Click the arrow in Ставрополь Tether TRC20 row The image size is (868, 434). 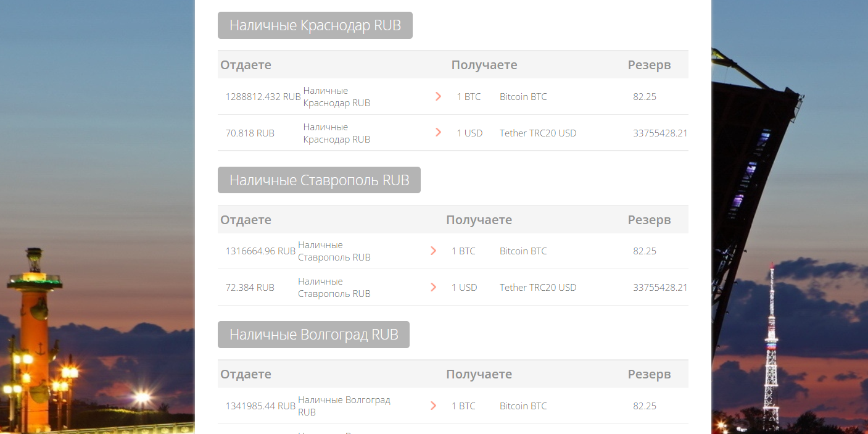click(x=433, y=287)
